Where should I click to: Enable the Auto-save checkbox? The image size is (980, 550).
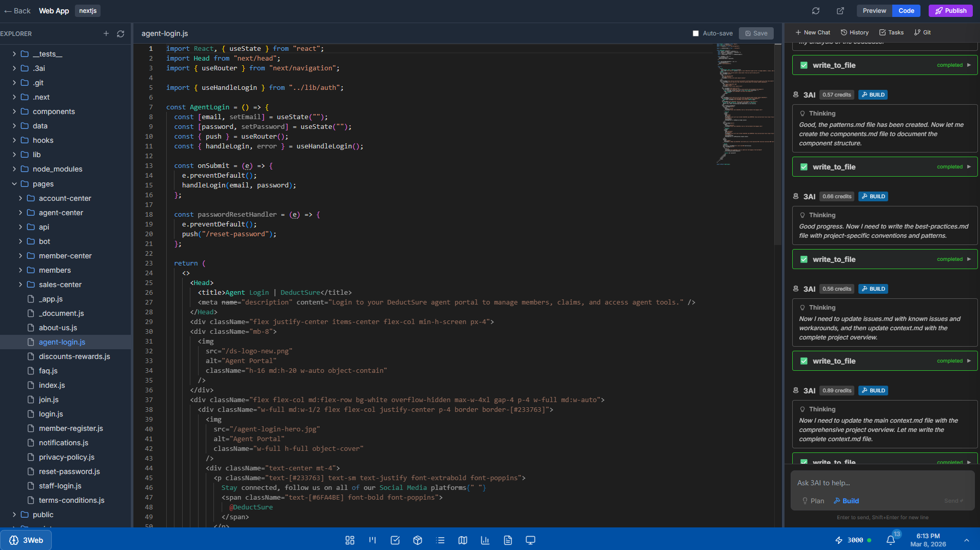[696, 33]
